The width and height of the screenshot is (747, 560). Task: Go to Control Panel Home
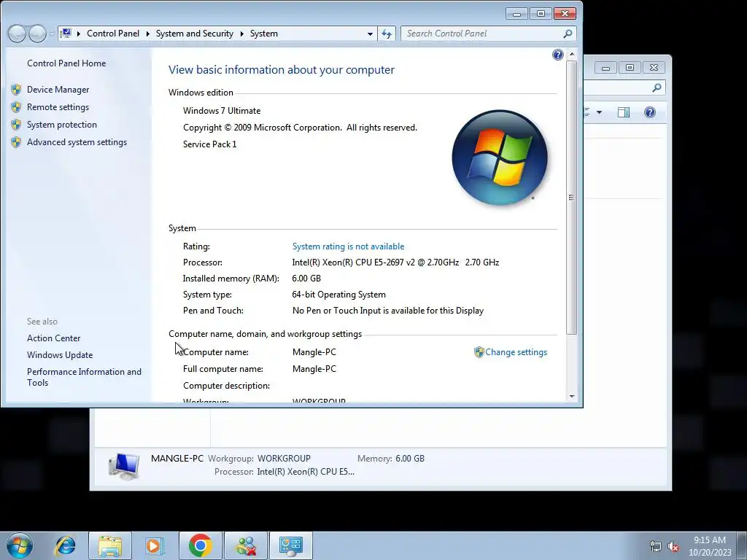[66, 63]
